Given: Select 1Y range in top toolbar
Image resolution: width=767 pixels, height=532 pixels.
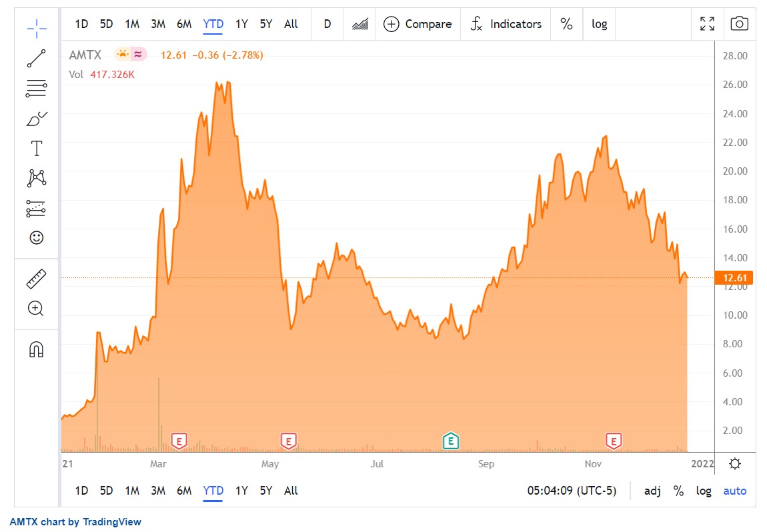Looking at the screenshot, I should coord(241,24).
